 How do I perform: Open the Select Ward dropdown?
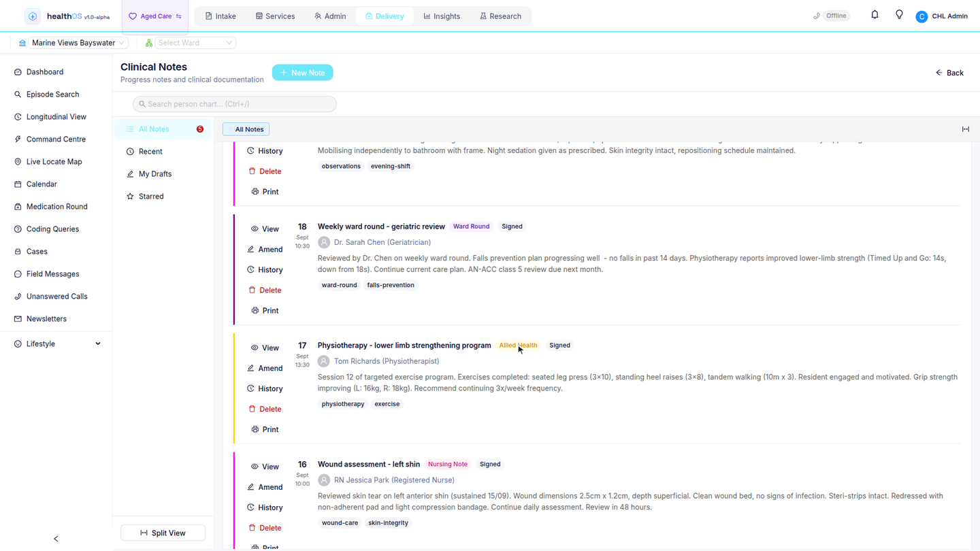click(195, 43)
